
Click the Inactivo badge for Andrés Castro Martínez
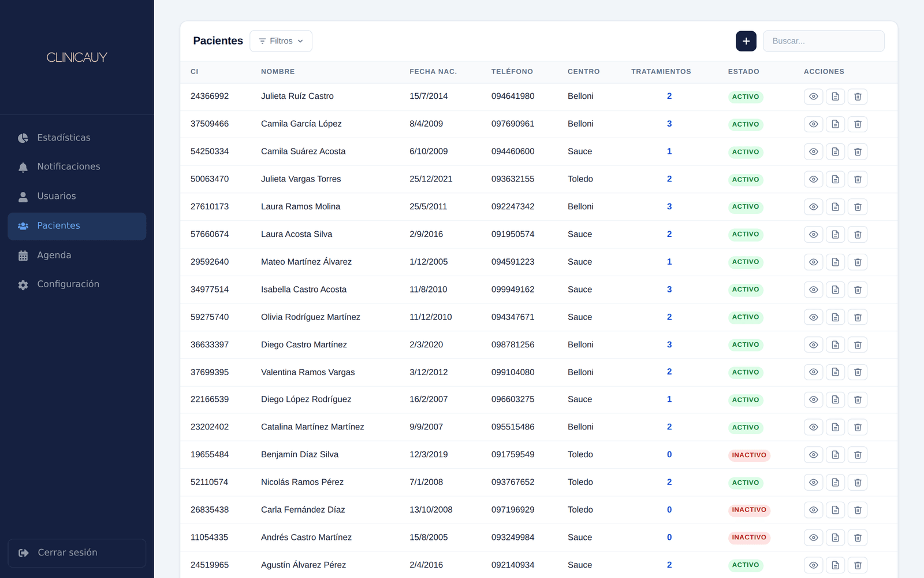749,538
